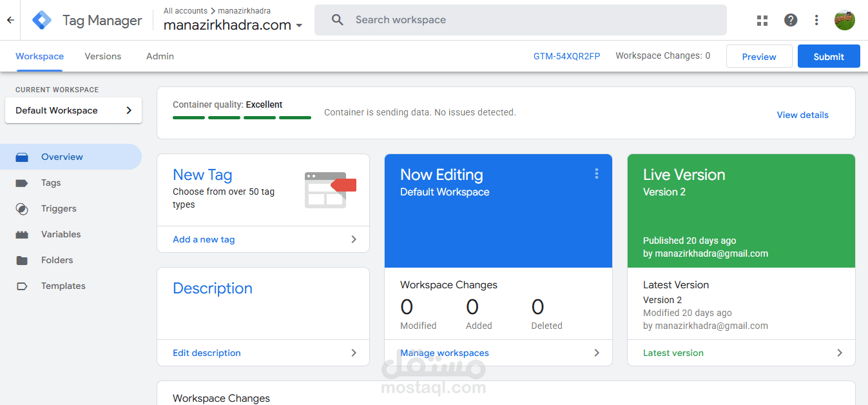868x405 pixels.
Task: Click the Tag Manager title text
Action: (x=102, y=21)
